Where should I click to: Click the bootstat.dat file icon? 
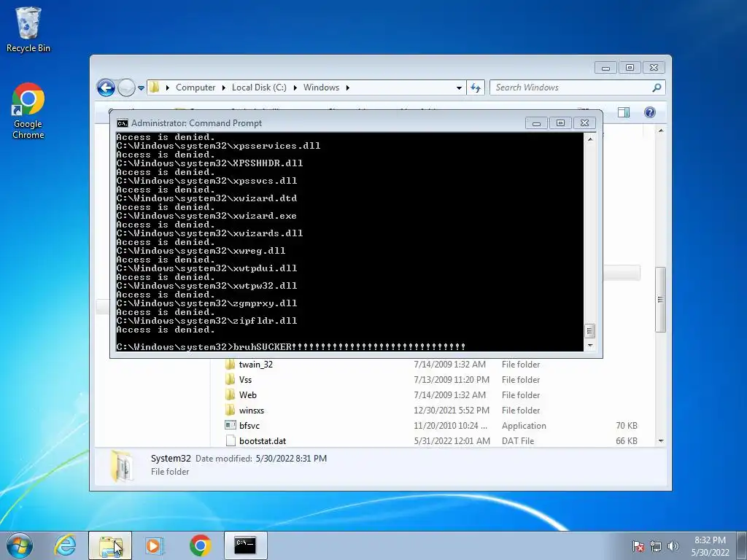pyautogui.click(x=231, y=440)
